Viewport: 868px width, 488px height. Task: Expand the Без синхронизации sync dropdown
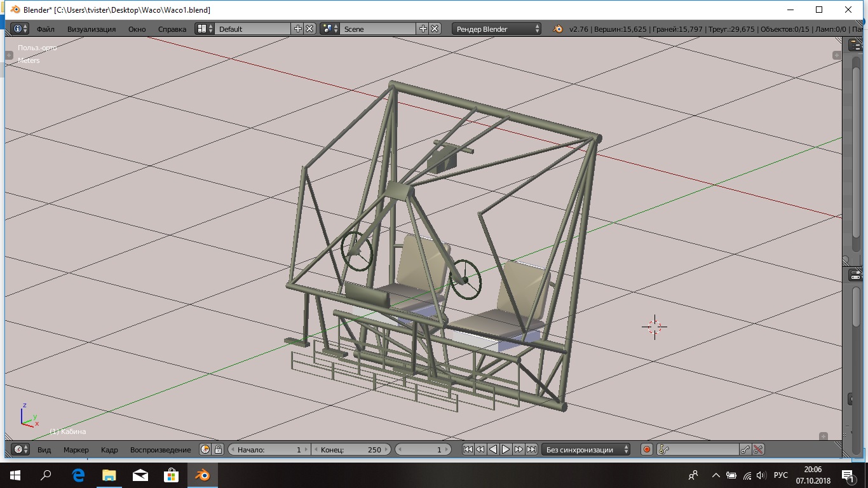tap(587, 449)
